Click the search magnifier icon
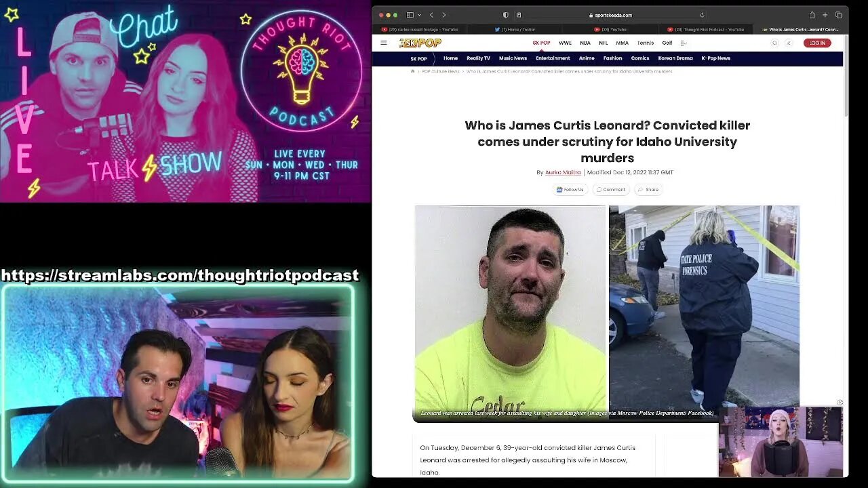868x488 pixels. (x=774, y=43)
